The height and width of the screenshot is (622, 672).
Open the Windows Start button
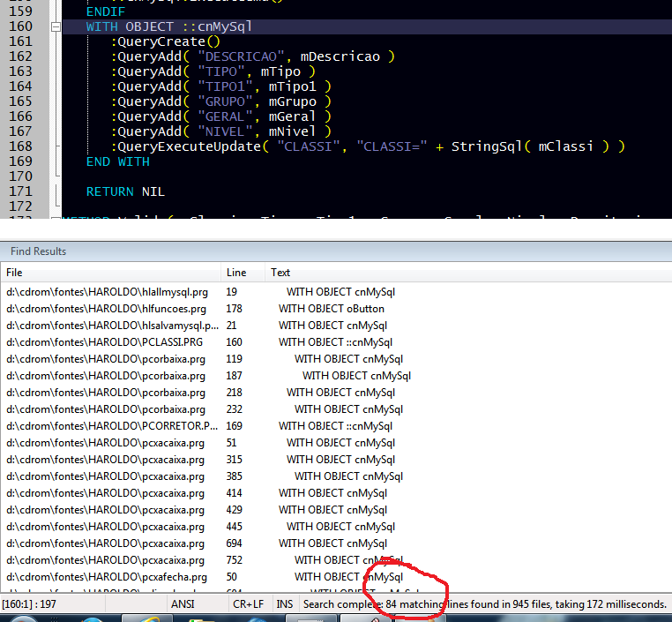pyautogui.click(x=22, y=618)
